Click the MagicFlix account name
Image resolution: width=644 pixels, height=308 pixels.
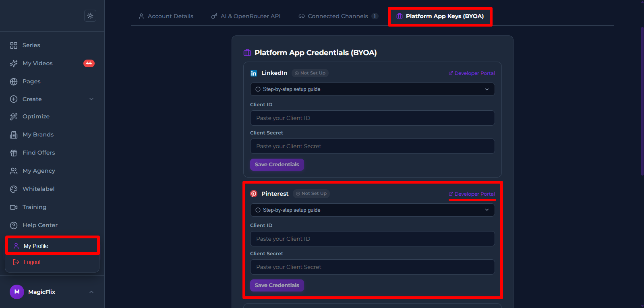coord(42,292)
